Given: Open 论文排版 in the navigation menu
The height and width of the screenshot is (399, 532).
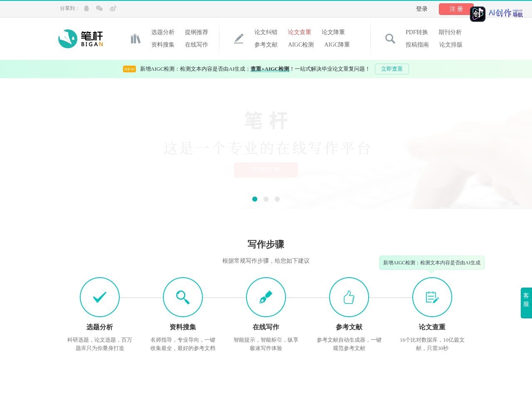Looking at the screenshot, I should coord(451,44).
